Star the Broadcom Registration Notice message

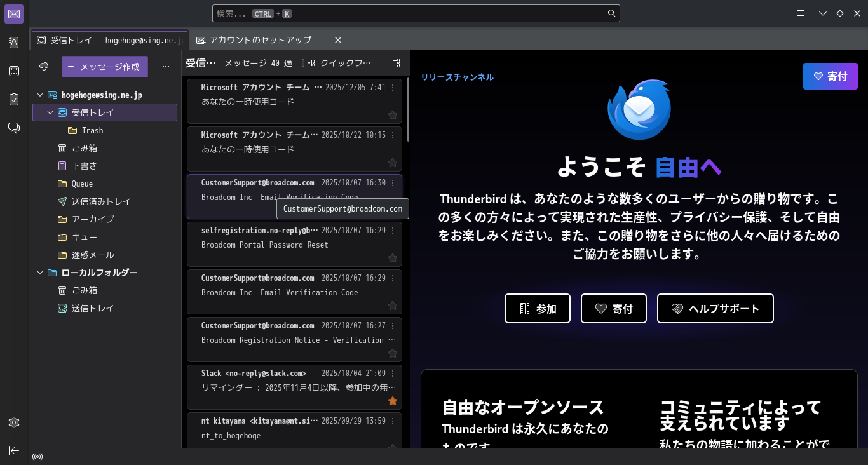[393, 353]
